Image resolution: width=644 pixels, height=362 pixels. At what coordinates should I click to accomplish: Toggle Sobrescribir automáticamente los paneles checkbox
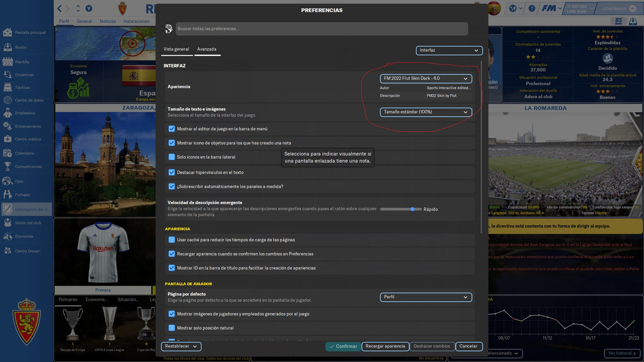click(x=172, y=186)
